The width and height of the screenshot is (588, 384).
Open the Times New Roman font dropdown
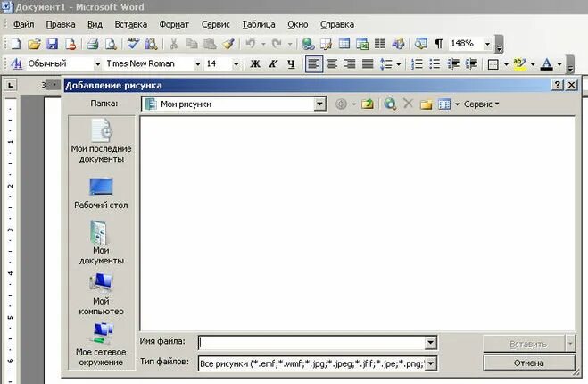click(x=197, y=64)
